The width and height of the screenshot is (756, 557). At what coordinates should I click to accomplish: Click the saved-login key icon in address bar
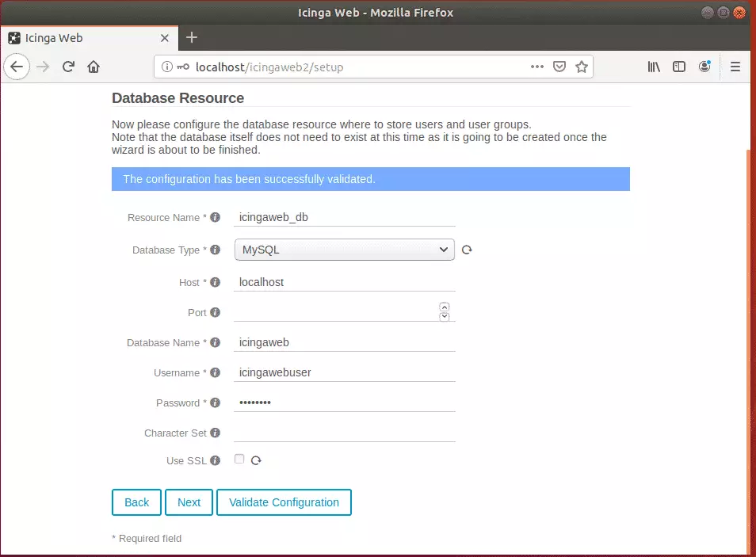[183, 67]
